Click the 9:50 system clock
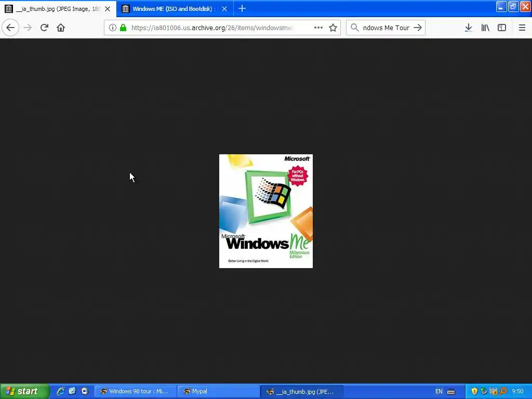 (x=518, y=391)
